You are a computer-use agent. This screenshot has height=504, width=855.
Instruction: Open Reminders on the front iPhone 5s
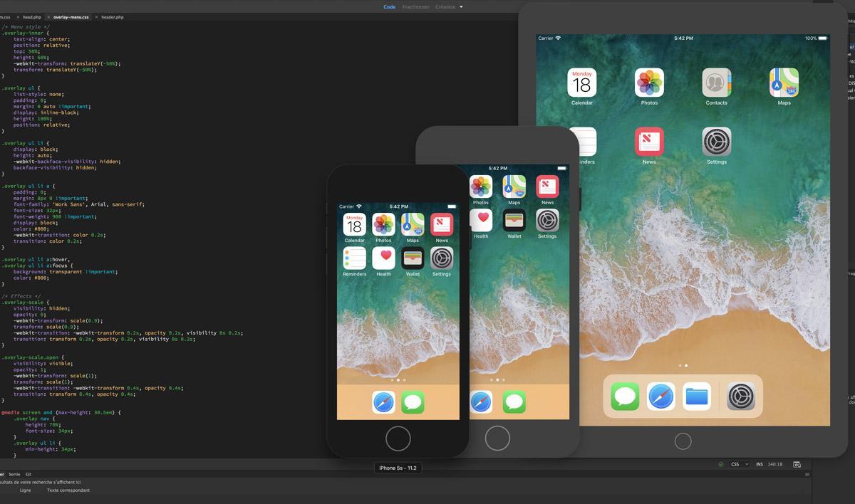(354, 258)
